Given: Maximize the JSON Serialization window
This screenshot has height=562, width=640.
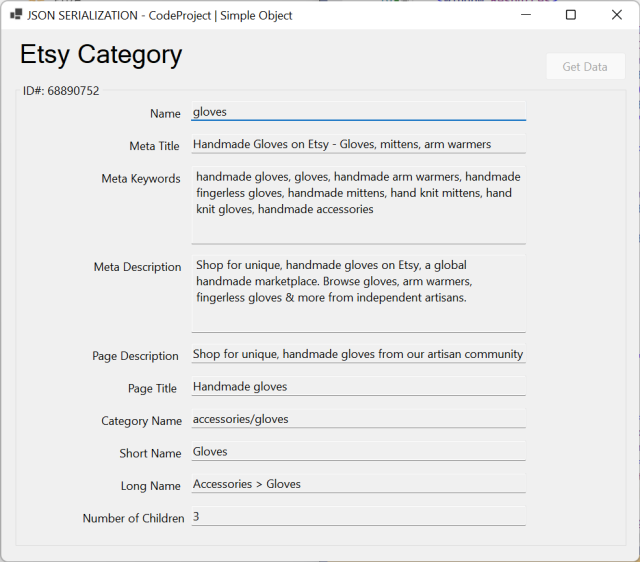Looking at the screenshot, I should [571, 15].
